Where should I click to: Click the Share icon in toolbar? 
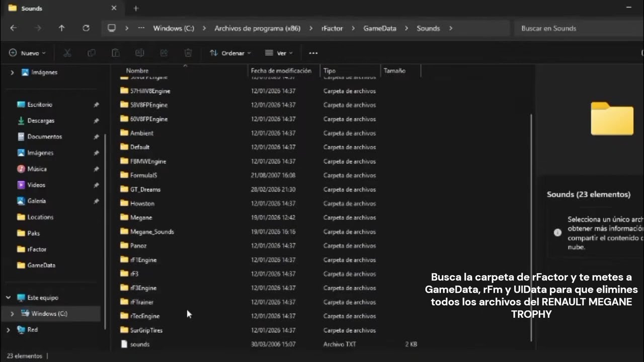(164, 53)
